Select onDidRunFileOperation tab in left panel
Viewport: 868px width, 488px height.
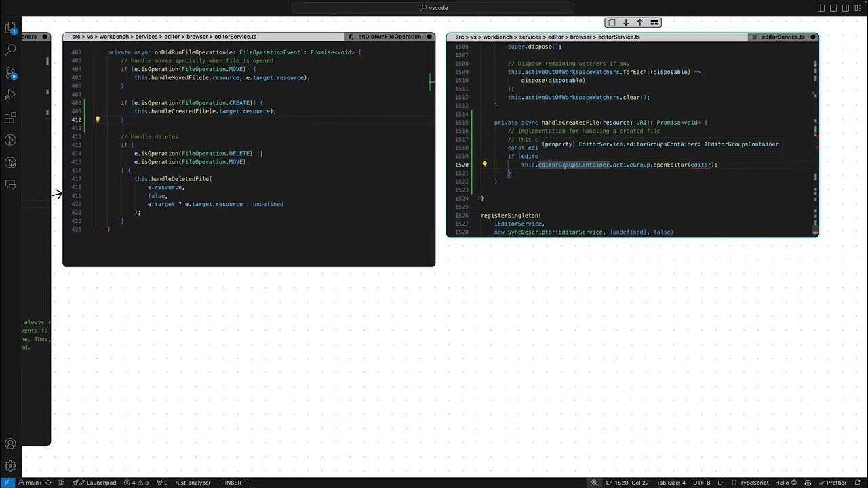pyautogui.click(x=389, y=37)
